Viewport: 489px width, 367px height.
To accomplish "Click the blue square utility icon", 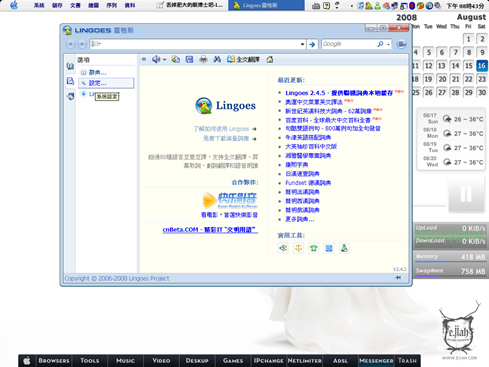I will click(x=329, y=248).
